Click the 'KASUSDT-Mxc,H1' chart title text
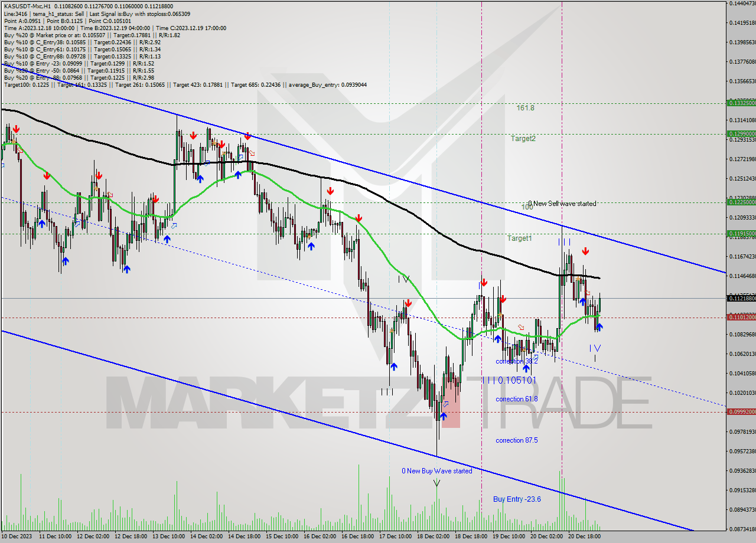Screen dimensions: 756x543 [28, 6]
